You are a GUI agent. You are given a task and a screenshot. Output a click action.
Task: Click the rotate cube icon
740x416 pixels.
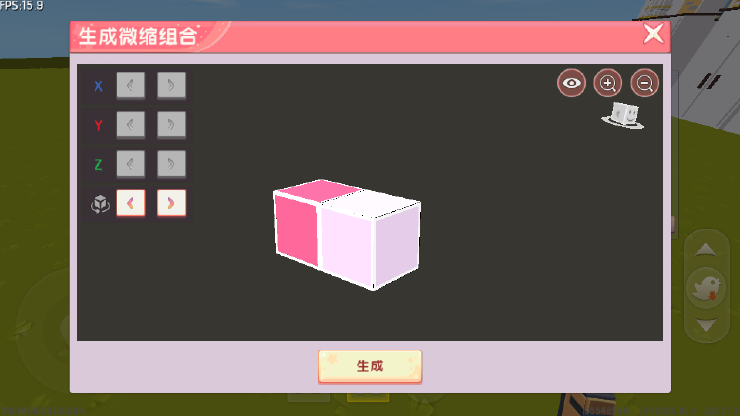tap(100, 204)
